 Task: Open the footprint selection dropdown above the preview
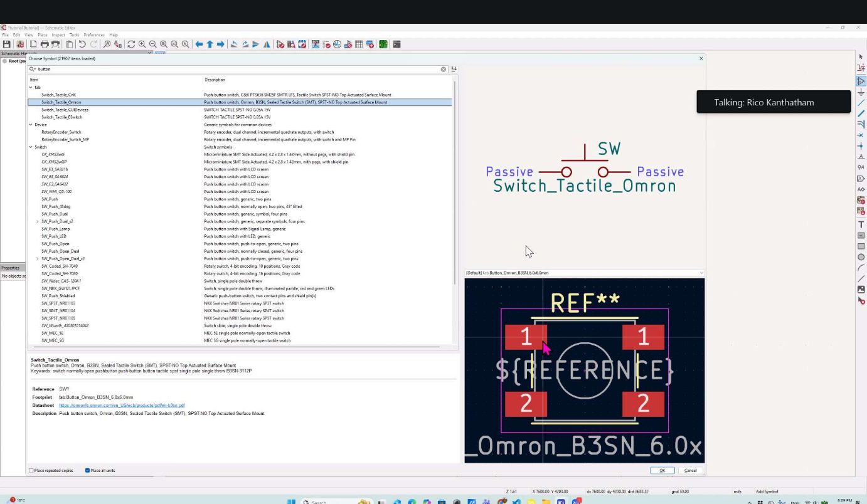click(701, 273)
